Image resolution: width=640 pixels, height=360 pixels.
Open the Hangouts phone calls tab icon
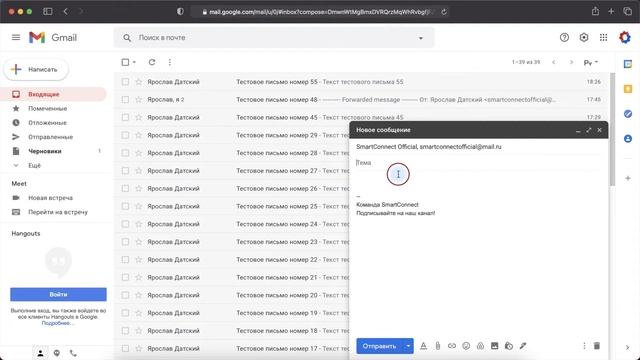[73, 353]
